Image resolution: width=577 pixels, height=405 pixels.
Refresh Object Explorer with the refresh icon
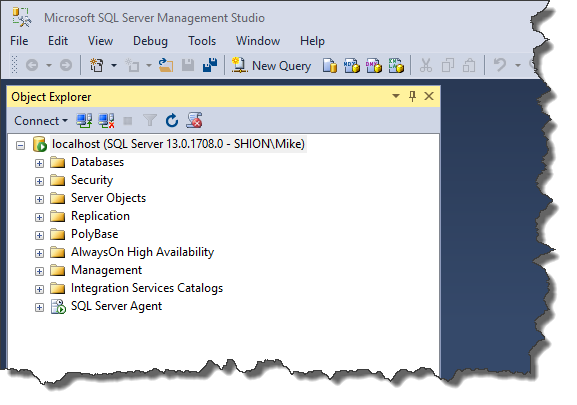172,121
